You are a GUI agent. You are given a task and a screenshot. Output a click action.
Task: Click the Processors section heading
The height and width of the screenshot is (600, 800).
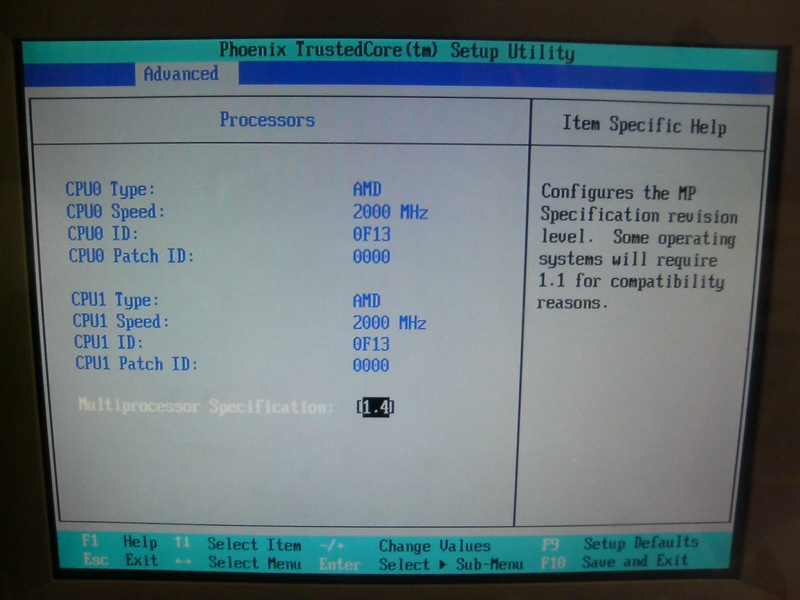(x=267, y=120)
